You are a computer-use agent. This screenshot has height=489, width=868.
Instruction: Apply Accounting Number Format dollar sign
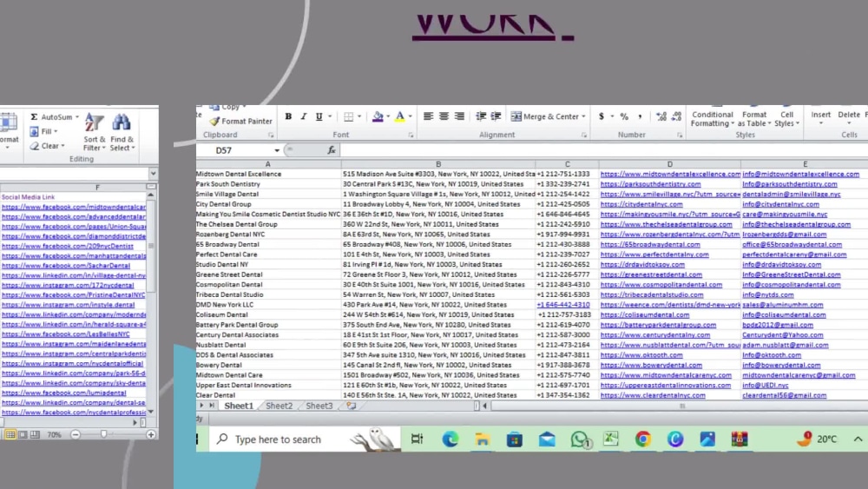coord(602,116)
